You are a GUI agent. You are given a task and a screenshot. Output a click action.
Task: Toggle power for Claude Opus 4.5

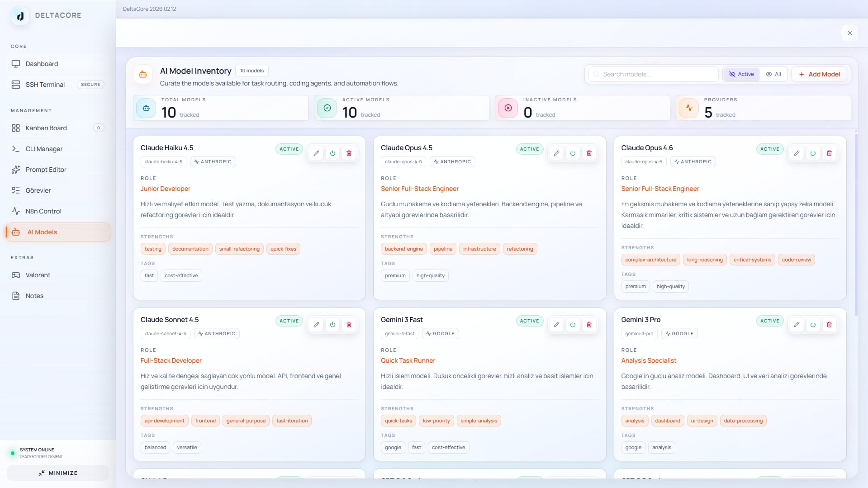pyautogui.click(x=573, y=153)
